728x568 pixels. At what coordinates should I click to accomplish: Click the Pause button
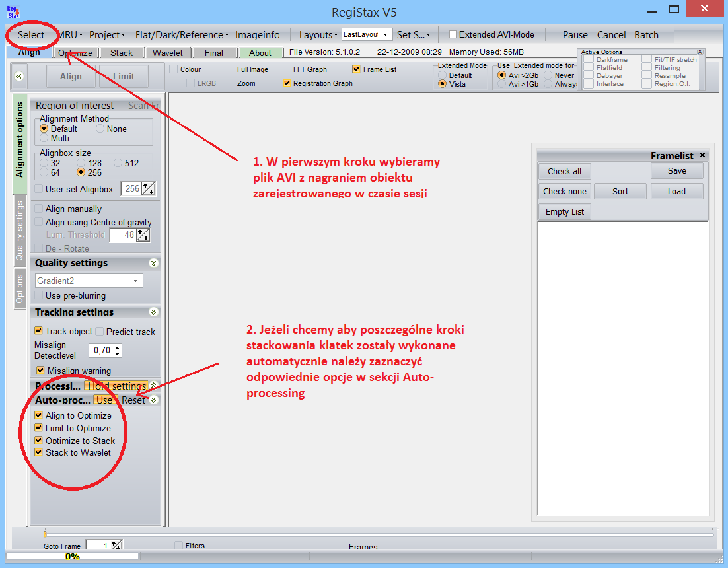click(575, 35)
